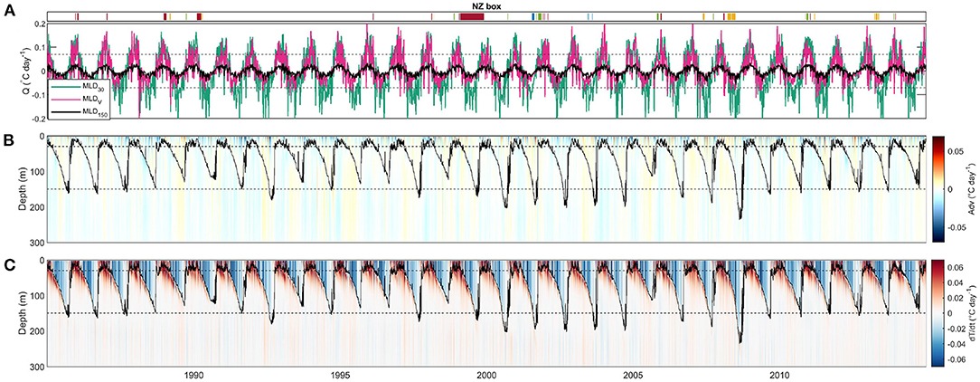The height and width of the screenshot is (382, 980).
Task: Click the blue event marker in the NZ box strip
Action: click(532, 17)
